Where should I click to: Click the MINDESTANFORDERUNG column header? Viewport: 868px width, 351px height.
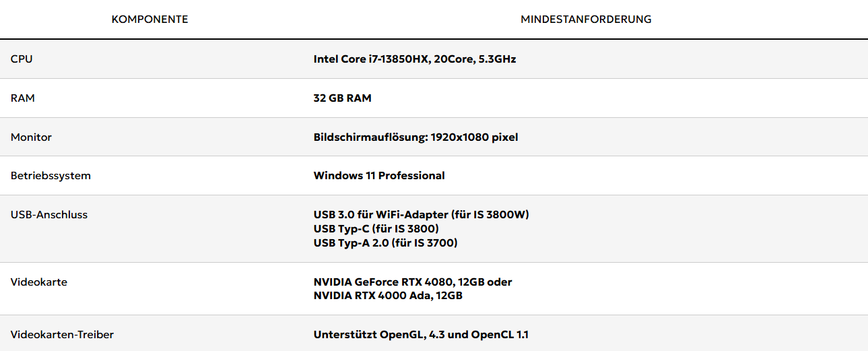pos(586,20)
